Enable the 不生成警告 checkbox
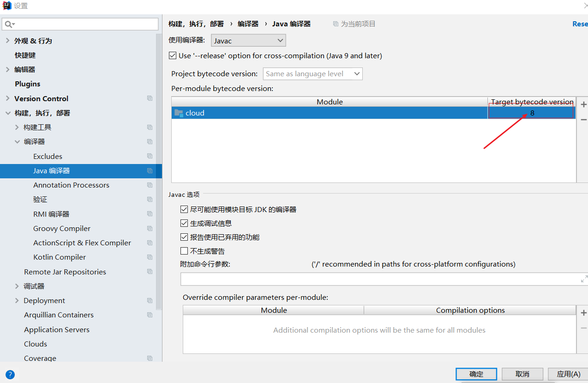The height and width of the screenshot is (383, 588). pos(184,251)
